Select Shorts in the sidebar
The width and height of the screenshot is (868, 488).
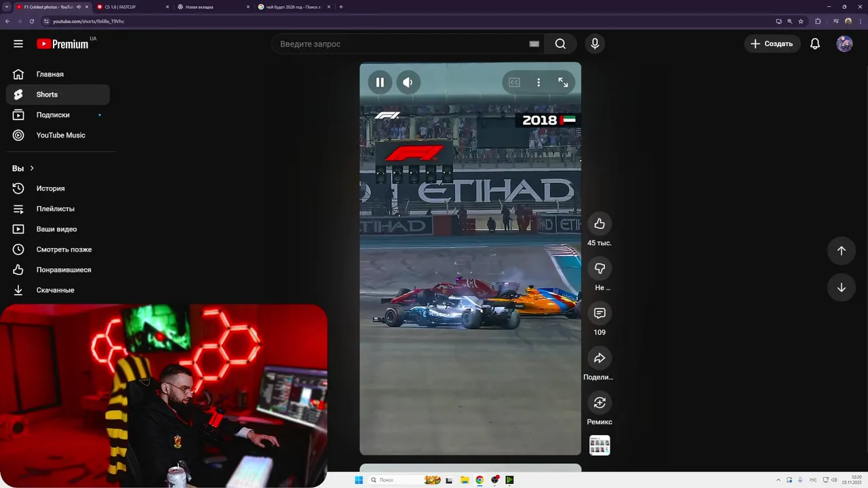point(58,95)
